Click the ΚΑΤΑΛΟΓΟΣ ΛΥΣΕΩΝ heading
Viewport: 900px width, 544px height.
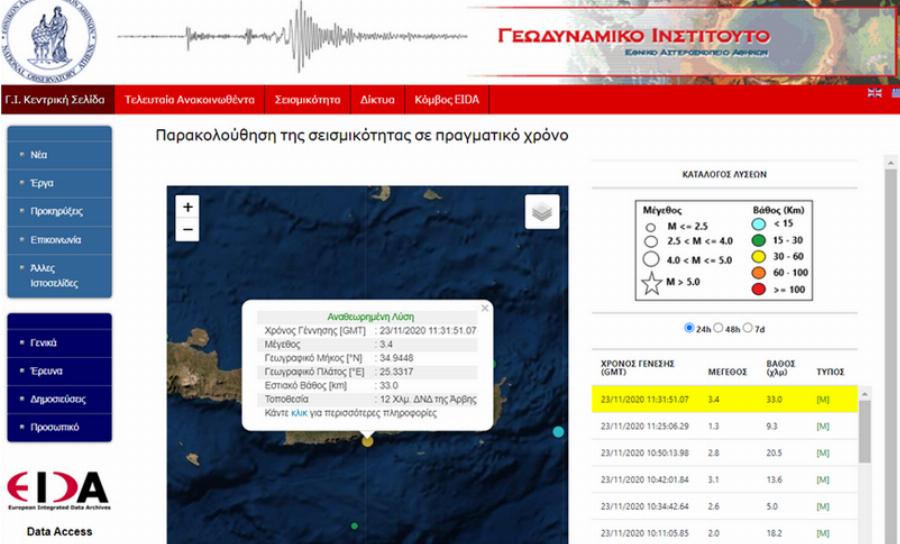pos(724,174)
